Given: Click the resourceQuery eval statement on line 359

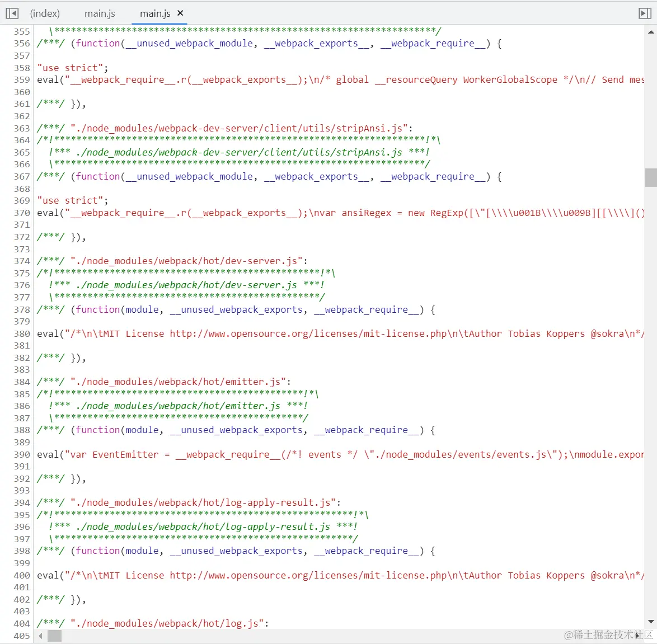Looking at the screenshot, I should tap(340, 80).
